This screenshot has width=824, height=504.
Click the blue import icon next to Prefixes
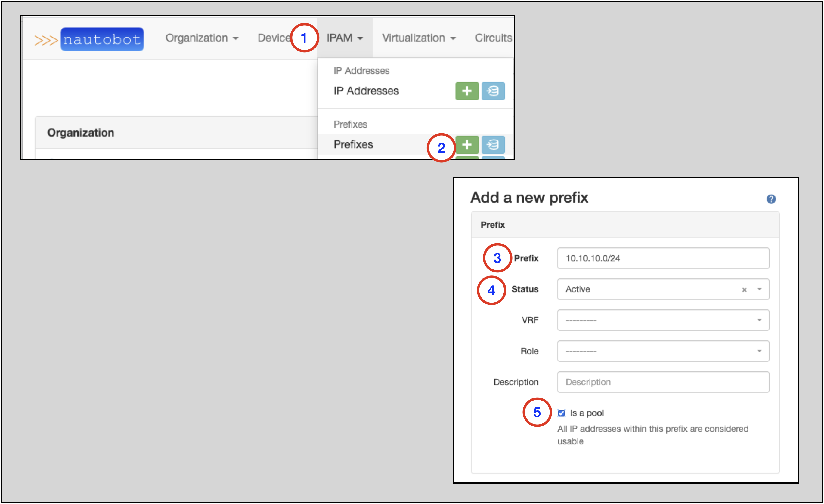(494, 144)
